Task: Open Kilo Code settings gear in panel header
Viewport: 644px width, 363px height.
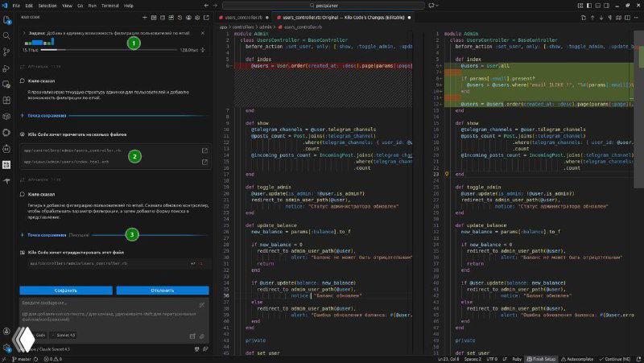Action: pos(197,18)
